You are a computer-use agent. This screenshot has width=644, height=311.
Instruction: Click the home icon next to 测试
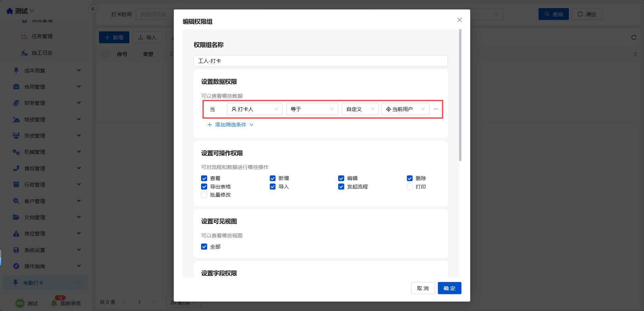point(10,11)
